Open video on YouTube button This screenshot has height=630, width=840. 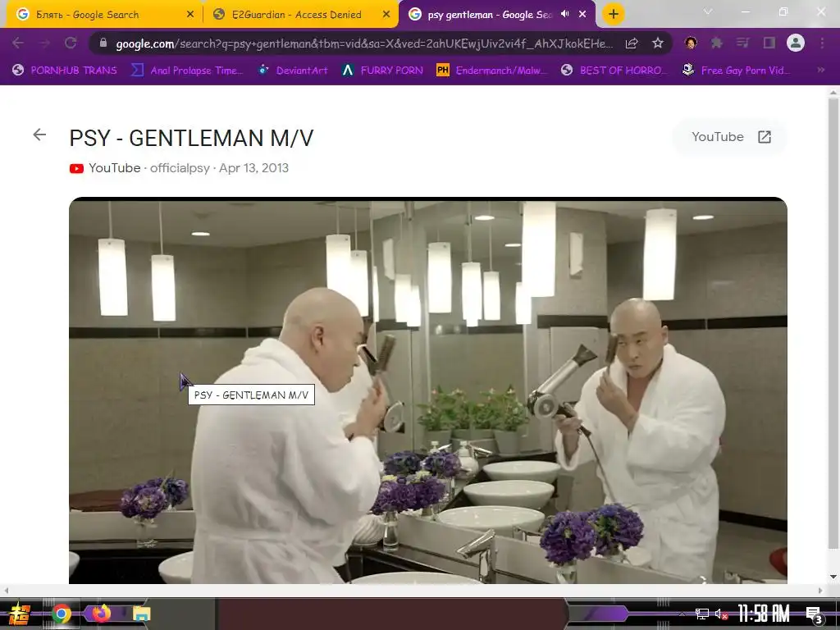[730, 137]
